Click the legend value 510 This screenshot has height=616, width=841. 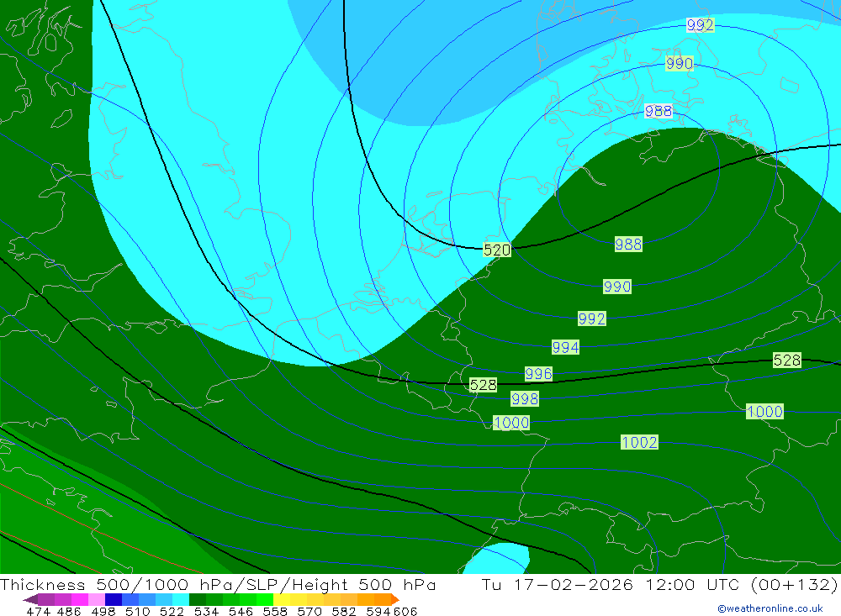138,611
